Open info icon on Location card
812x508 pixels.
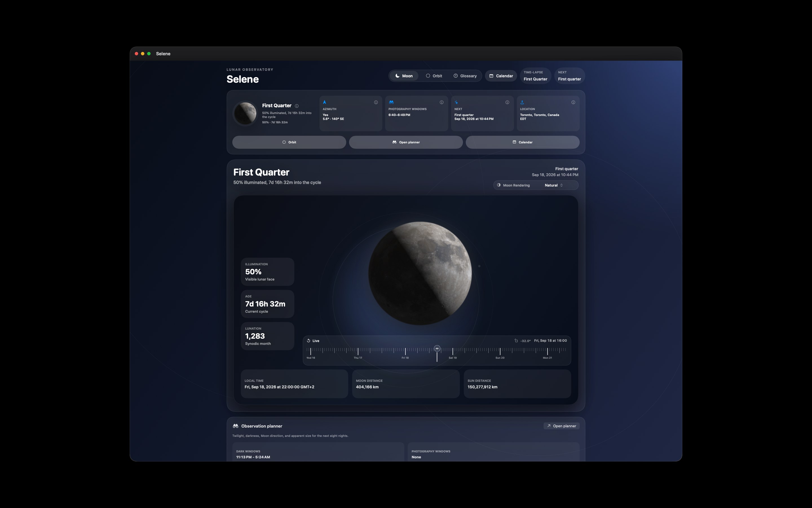[573, 102]
